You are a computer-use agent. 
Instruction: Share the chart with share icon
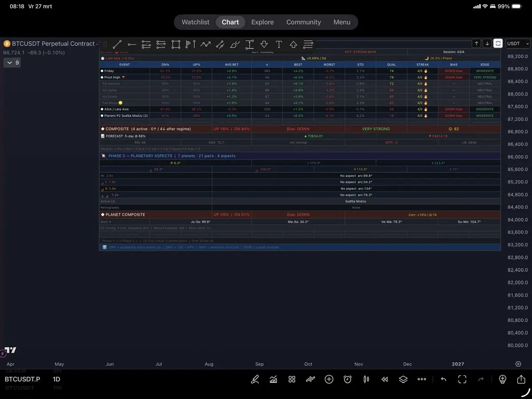(x=521, y=379)
